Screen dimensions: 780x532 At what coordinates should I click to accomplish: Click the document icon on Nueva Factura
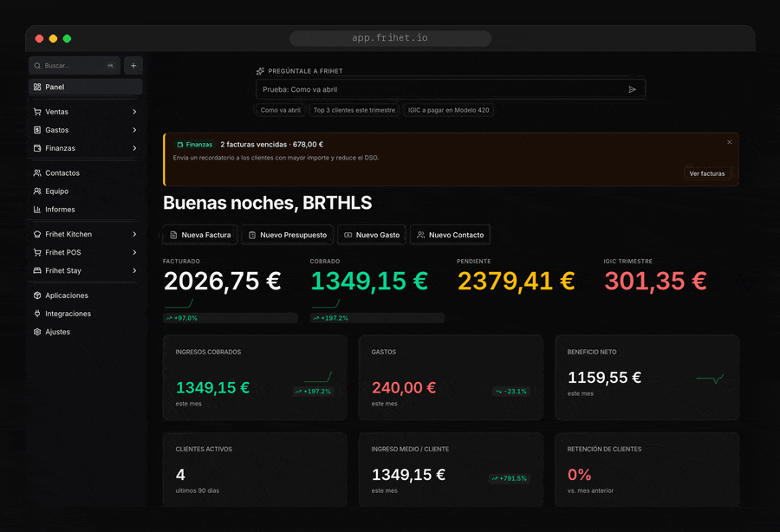173,235
